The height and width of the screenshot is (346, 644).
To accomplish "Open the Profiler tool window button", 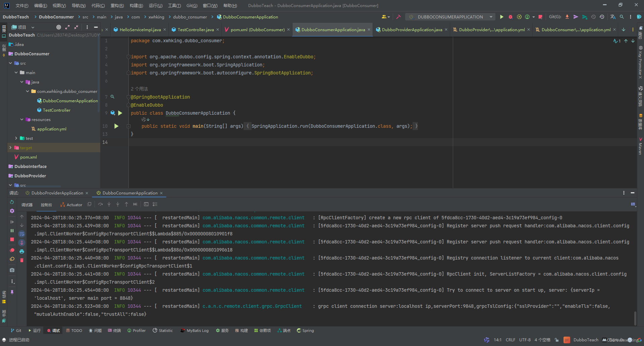I will point(137,331).
